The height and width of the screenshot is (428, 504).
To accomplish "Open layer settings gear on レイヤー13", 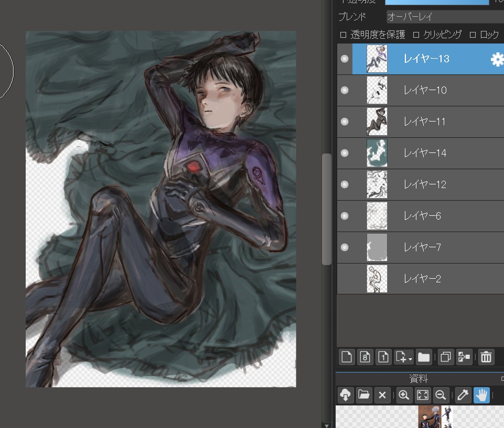I will pyautogui.click(x=497, y=59).
